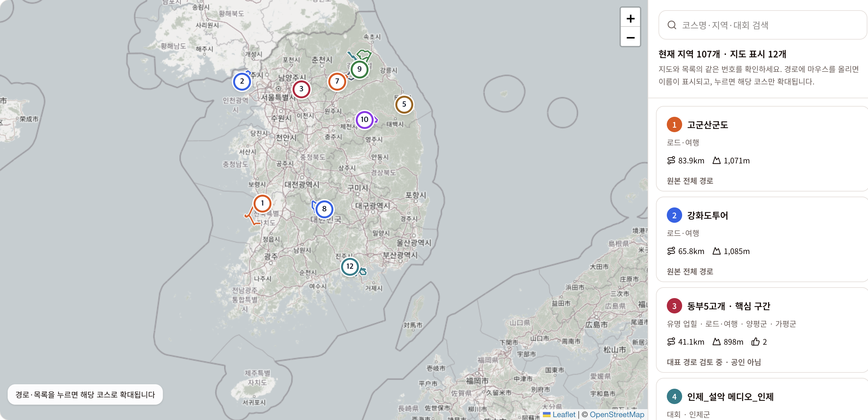Open map marker number 8
Viewport: 868px width, 420px height.
(324, 209)
